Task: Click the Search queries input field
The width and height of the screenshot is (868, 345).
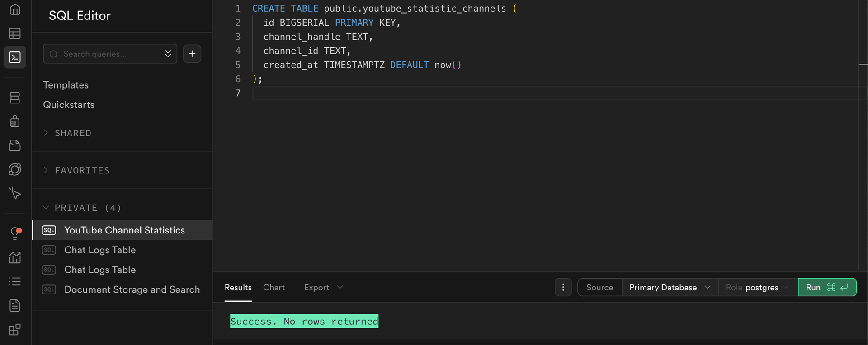Action: [108, 54]
